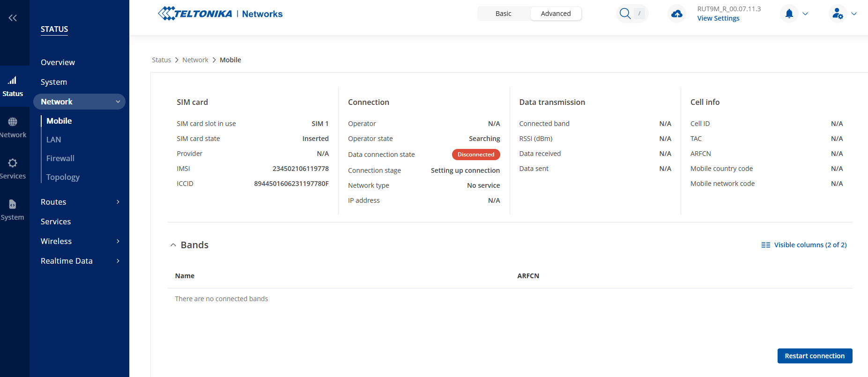Click 'There are no connected bands' message

[222, 299]
